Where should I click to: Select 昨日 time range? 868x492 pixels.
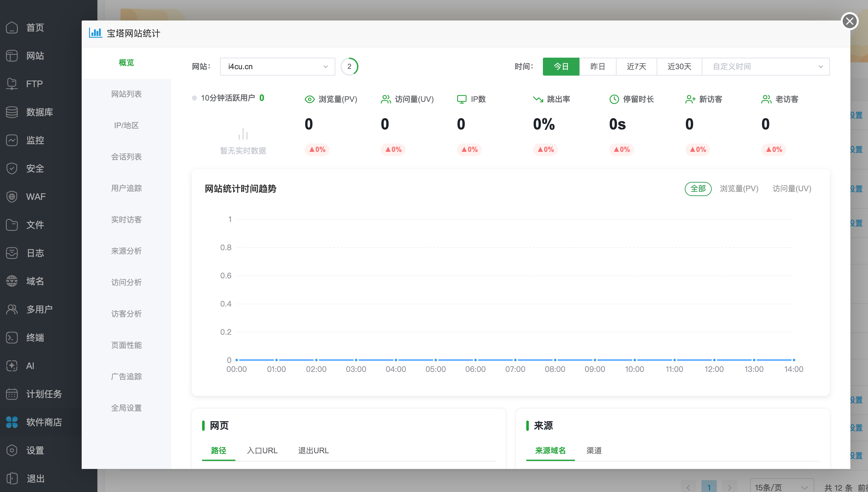coord(598,67)
